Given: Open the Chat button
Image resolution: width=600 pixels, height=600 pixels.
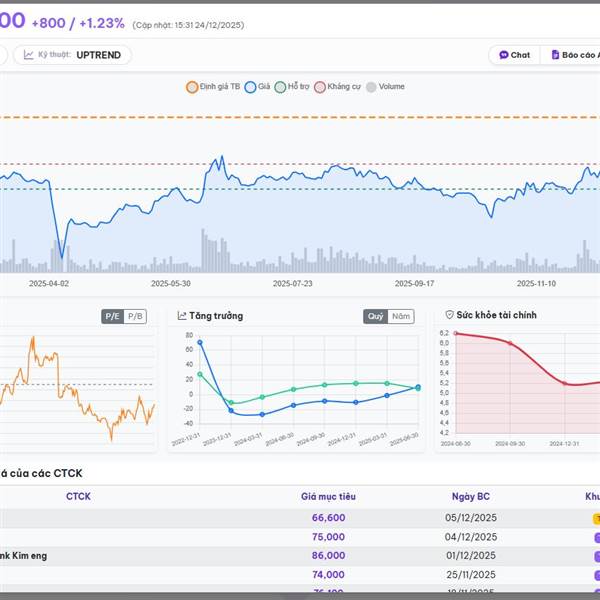Looking at the screenshot, I should 514,55.
